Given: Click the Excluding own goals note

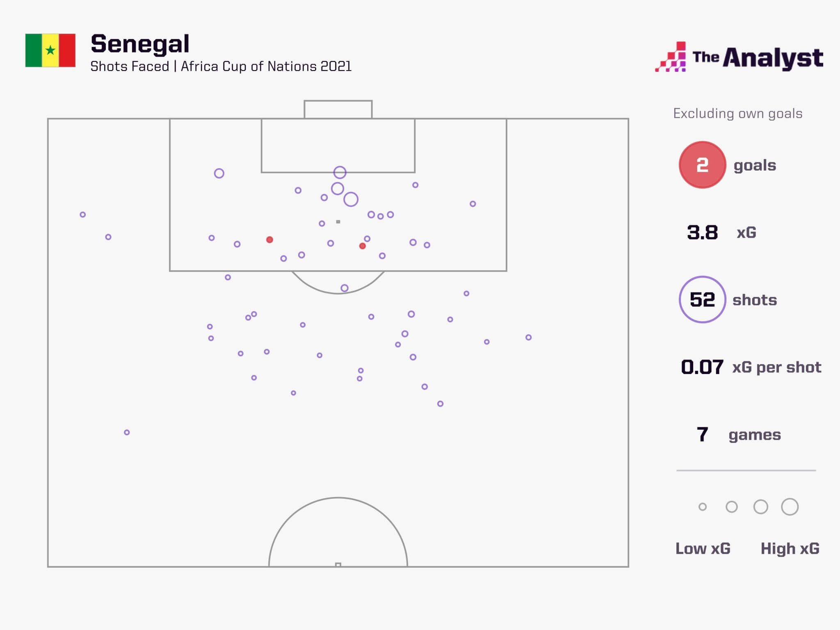Looking at the screenshot, I should [x=737, y=114].
